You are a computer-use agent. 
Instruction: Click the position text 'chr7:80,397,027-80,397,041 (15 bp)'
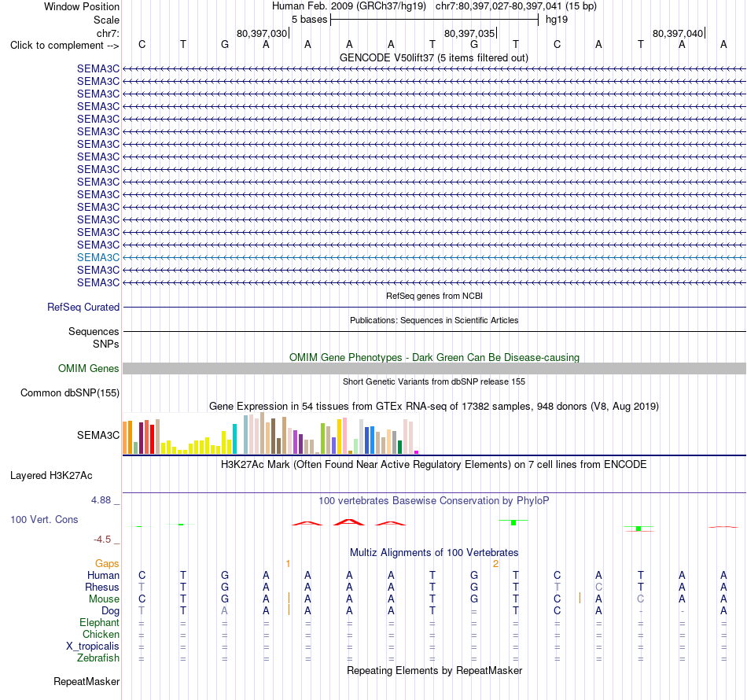(516, 6)
